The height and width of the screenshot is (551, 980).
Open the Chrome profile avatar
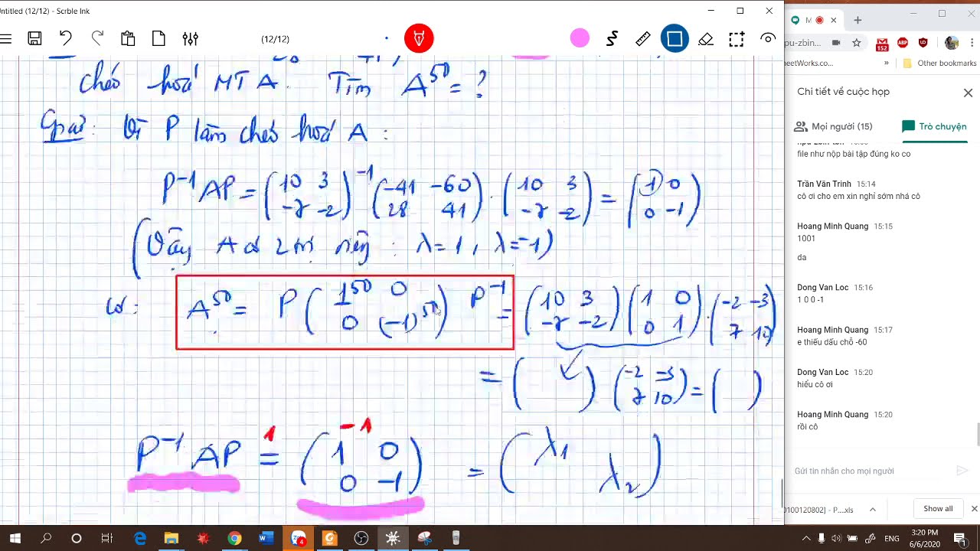[951, 43]
